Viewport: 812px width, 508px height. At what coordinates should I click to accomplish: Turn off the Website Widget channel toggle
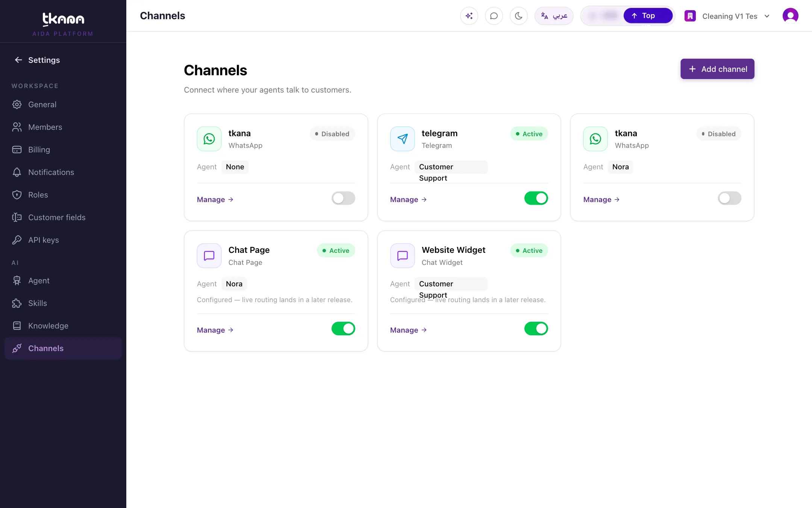coord(536,329)
